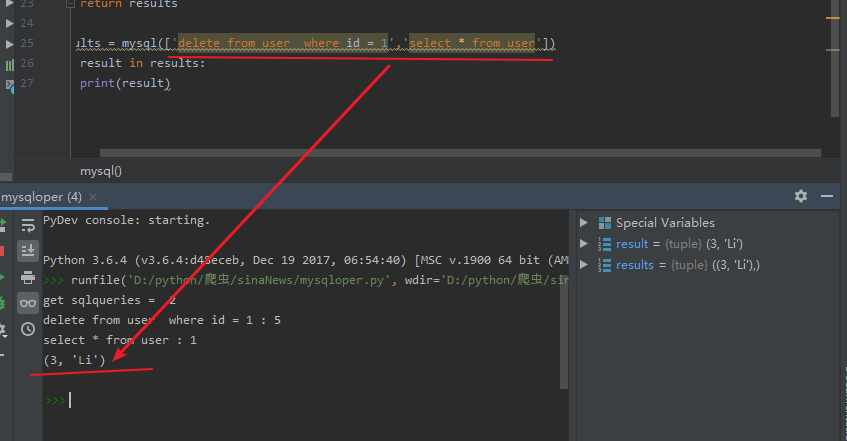Open console settings gear with dropdown arrow

(3, 329)
